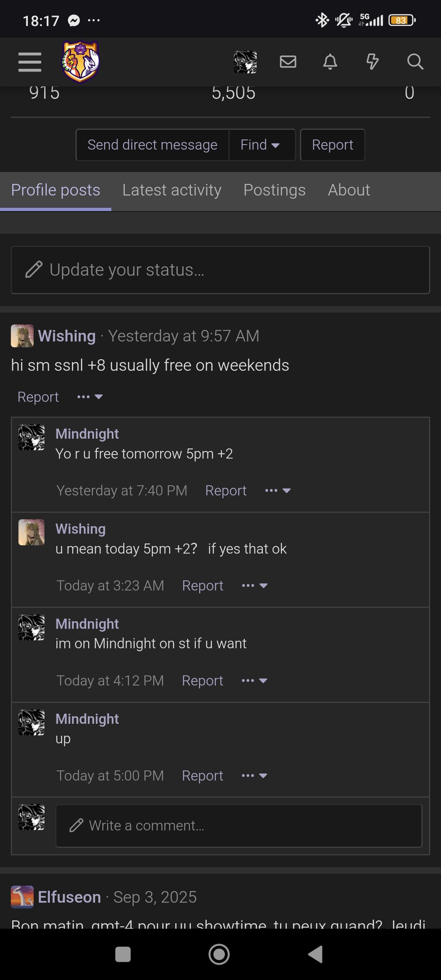Open the About tab
The height and width of the screenshot is (980, 441).
[349, 190]
